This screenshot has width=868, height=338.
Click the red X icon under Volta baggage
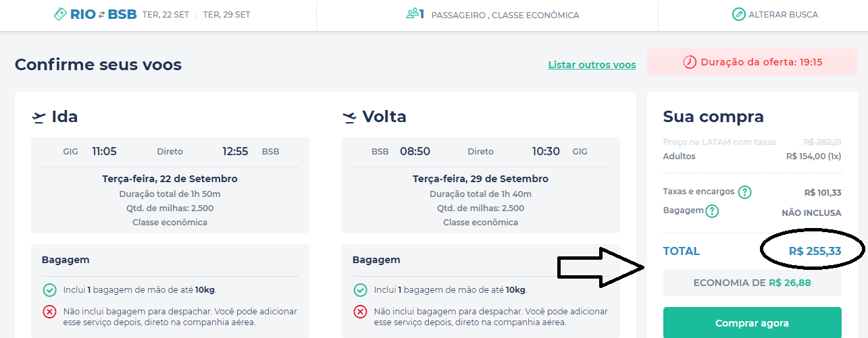click(x=360, y=312)
